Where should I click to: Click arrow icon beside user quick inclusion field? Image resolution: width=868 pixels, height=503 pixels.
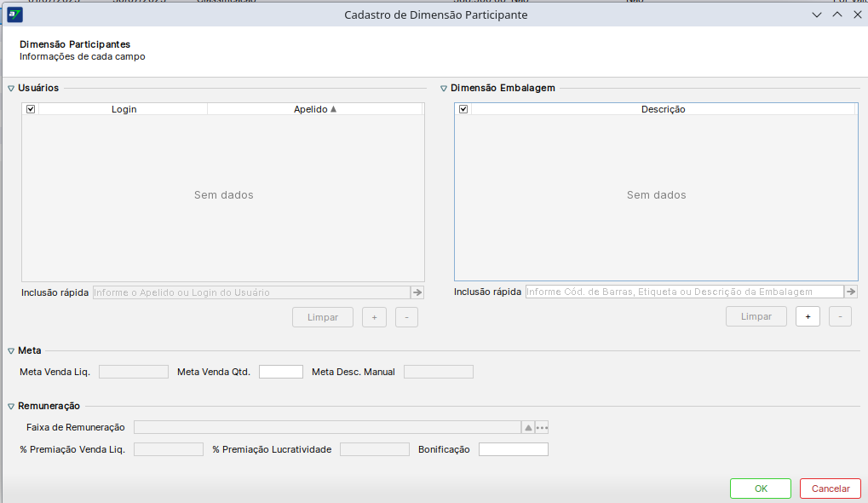(x=417, y=292)
